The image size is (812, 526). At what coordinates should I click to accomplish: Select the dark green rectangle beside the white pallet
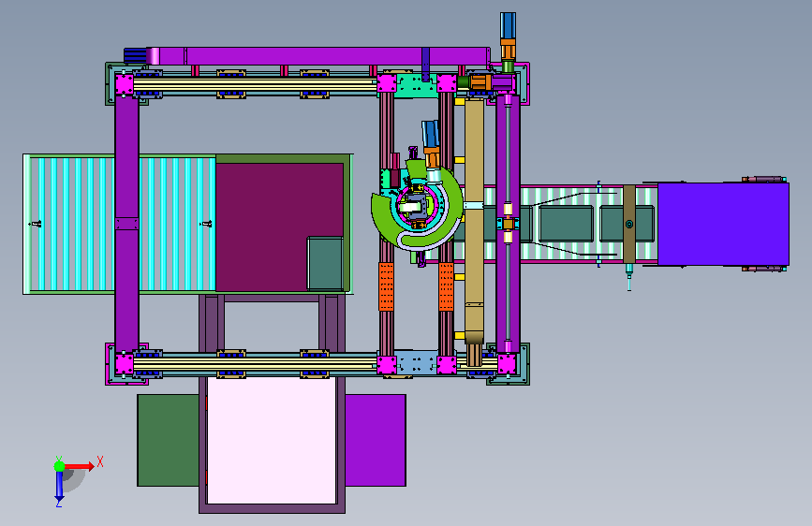[x=168, y=440]
